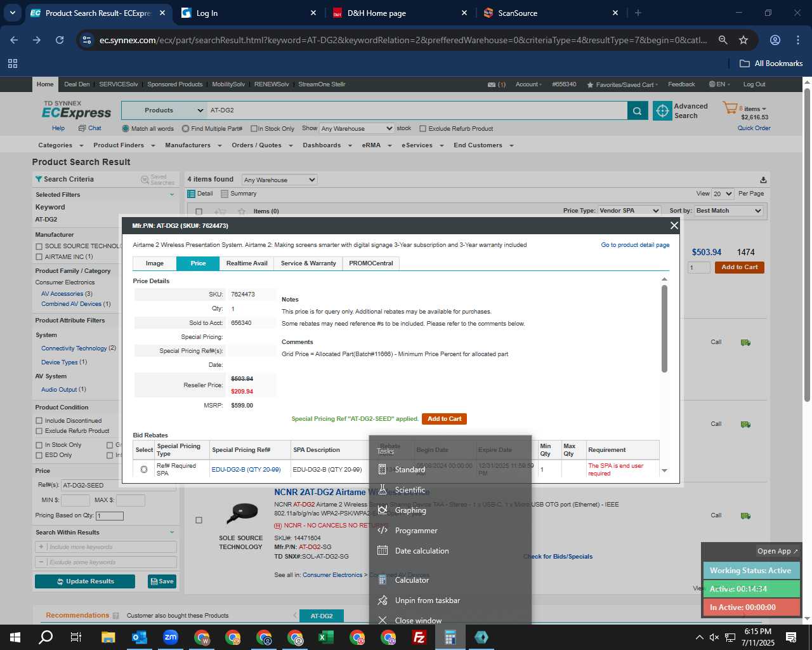This screenshot has width=812, height=650.
Task: Switch to the Image tab
Action: pyautogui.click(x=154, y=263)
